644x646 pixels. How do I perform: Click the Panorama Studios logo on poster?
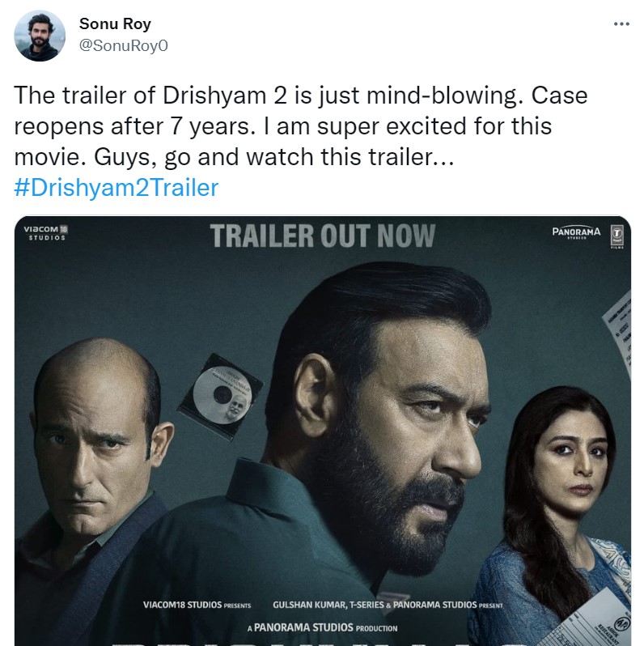coord(576,232)
